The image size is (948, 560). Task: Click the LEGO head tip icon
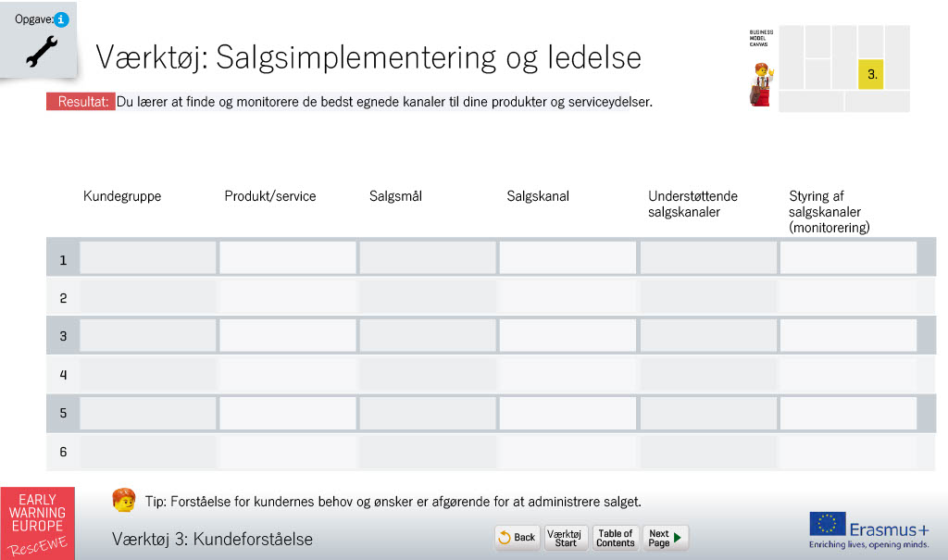pos(124,500)
